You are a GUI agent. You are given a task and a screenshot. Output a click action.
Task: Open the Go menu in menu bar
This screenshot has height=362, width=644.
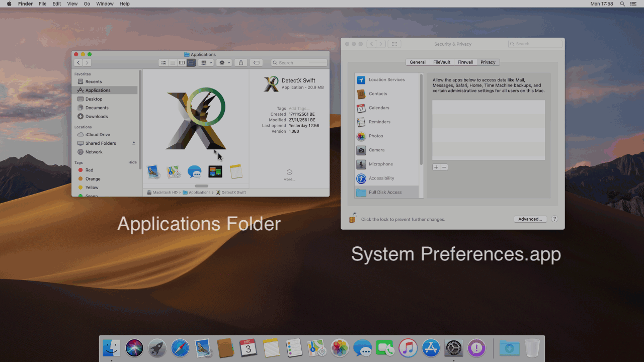click(x=87, y=4)
